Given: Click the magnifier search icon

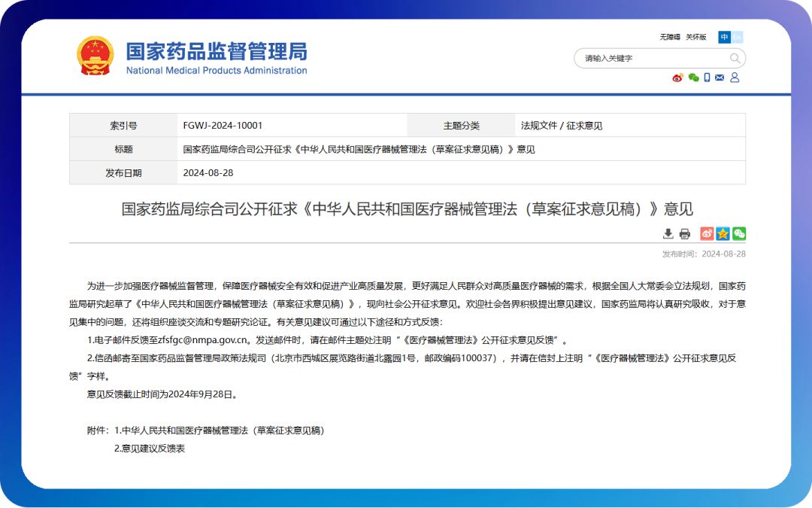Looking at the screenshot, I should [x=735, y=58].
